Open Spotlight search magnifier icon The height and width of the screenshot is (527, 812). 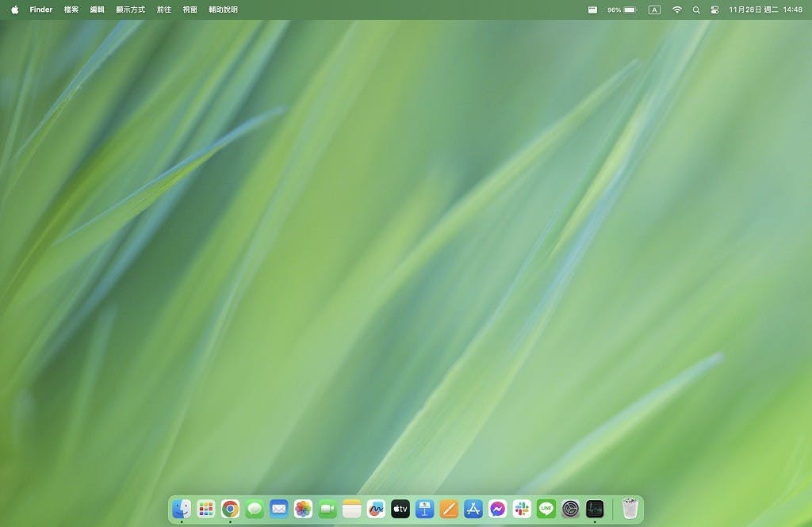click(696, 10)
